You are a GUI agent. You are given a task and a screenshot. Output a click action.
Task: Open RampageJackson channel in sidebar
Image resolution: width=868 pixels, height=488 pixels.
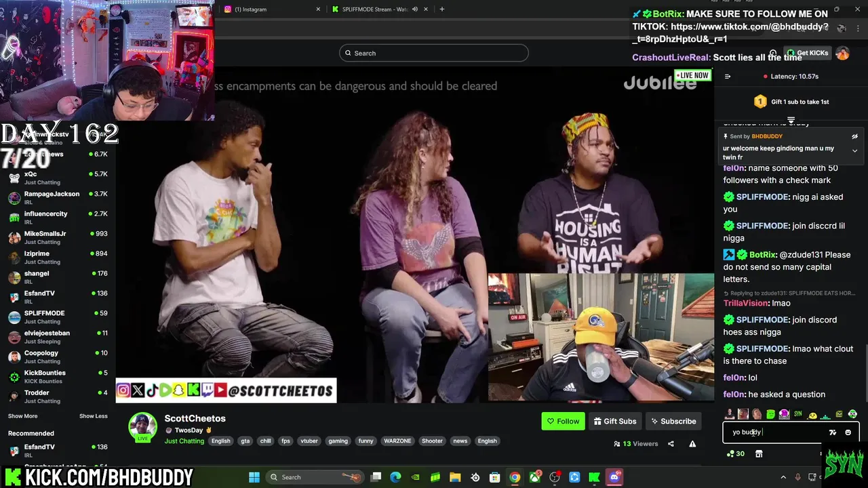[58, 198]
